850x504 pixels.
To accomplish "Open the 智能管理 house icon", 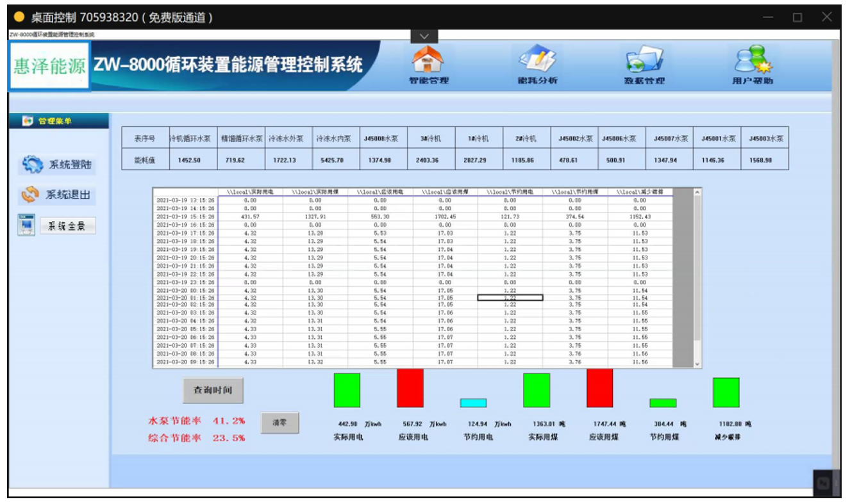I will [428, 60].
